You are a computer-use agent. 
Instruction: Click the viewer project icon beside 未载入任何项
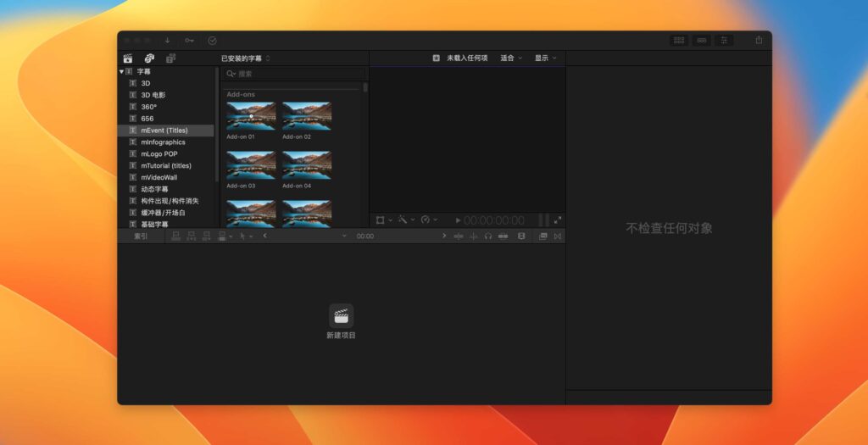(437, 58)
